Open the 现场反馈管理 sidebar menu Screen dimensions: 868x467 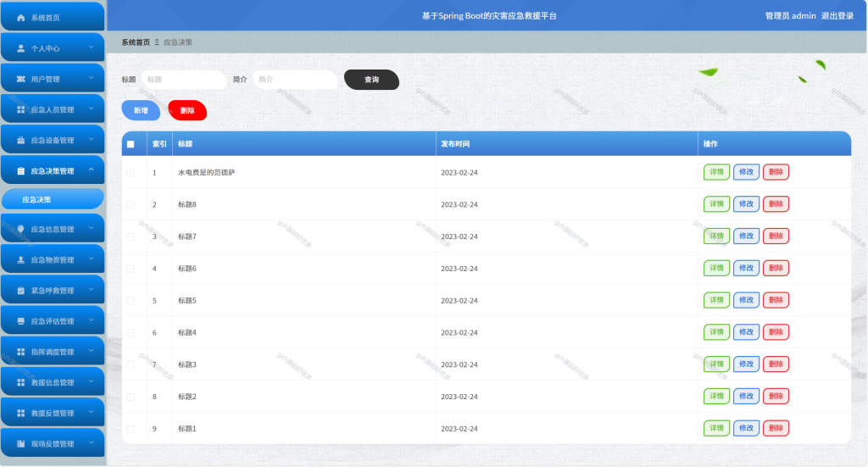[x=53, y=443]
